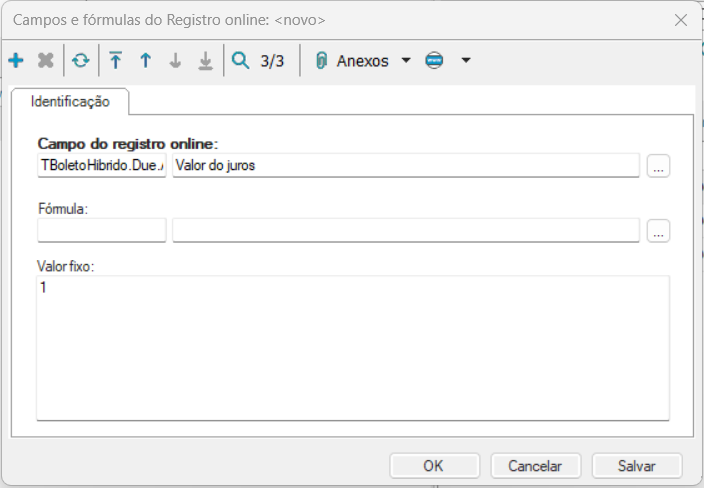Image resolution: width=704 pixels, height=488 pixels.
Task: Close the Campos e fórmulas dialog
Action: point(681,20)
